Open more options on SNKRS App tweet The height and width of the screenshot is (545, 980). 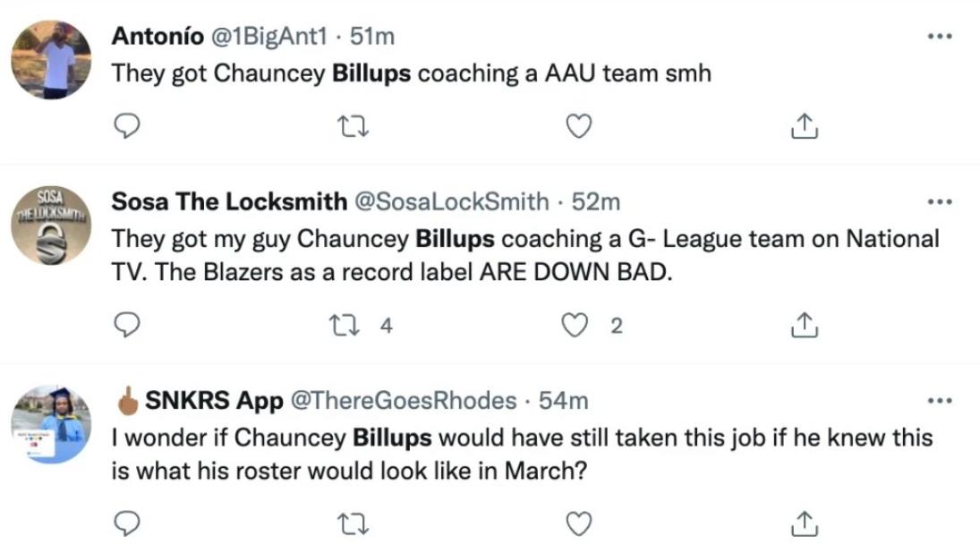tap(940, 401)
